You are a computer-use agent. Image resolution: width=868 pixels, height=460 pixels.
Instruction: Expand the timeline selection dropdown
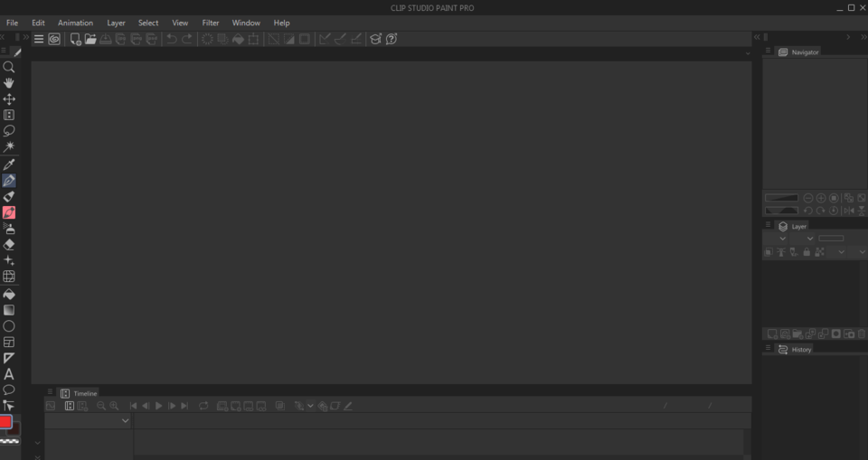click(x=125, y=421)
